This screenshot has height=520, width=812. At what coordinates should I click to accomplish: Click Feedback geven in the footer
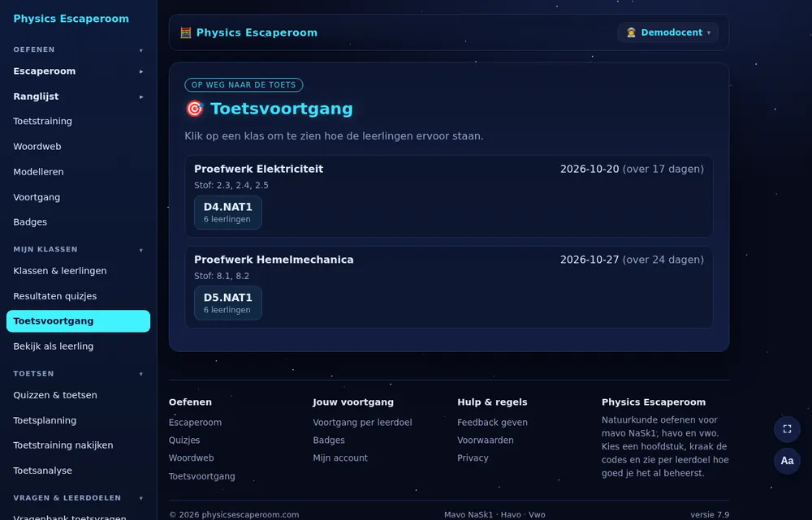tap(493, 422)
